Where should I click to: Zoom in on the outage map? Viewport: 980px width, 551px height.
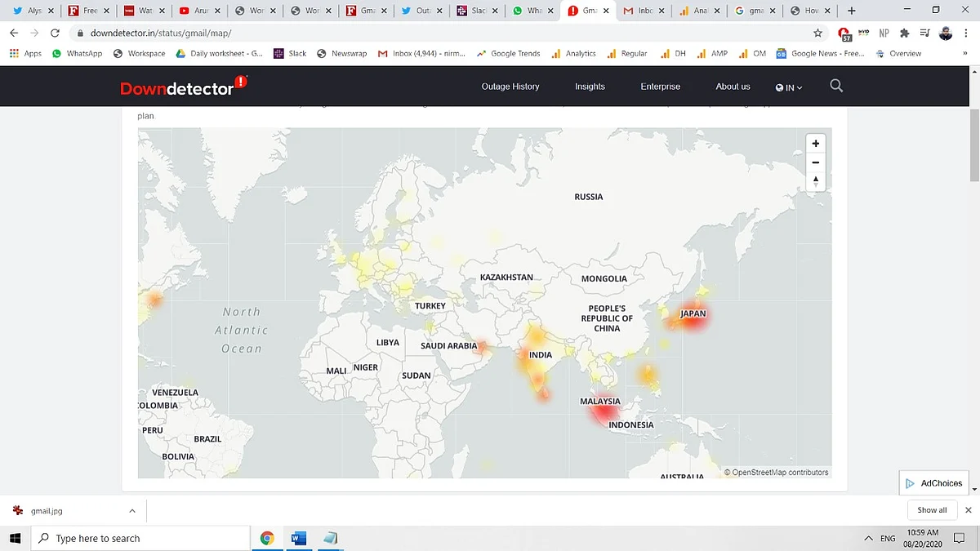tap(815, 143)
